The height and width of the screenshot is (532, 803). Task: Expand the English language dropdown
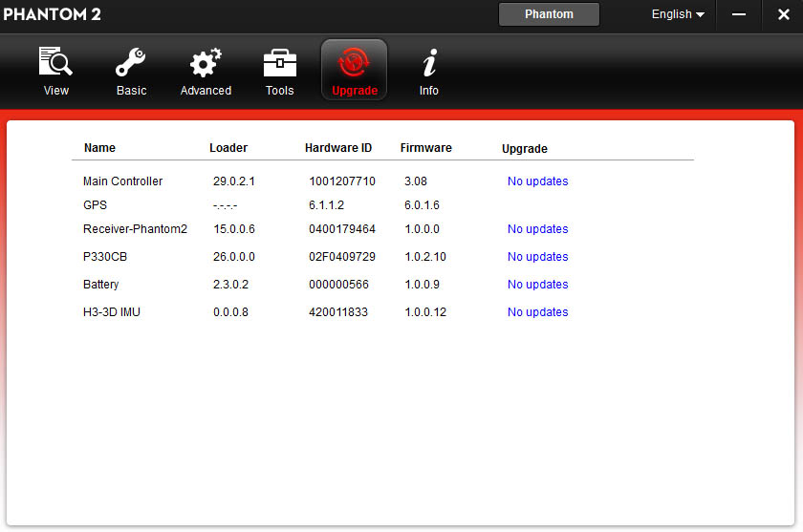point(678,14)
